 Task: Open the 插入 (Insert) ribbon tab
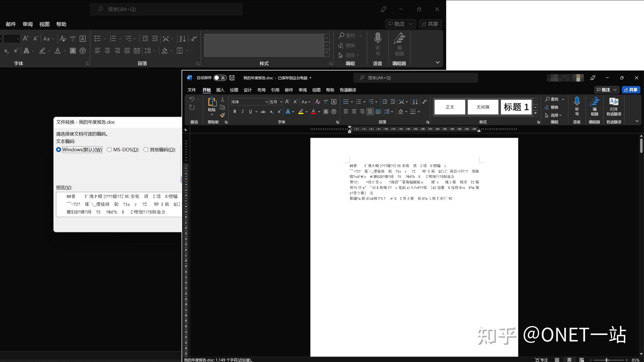click(x=220, y=90)
